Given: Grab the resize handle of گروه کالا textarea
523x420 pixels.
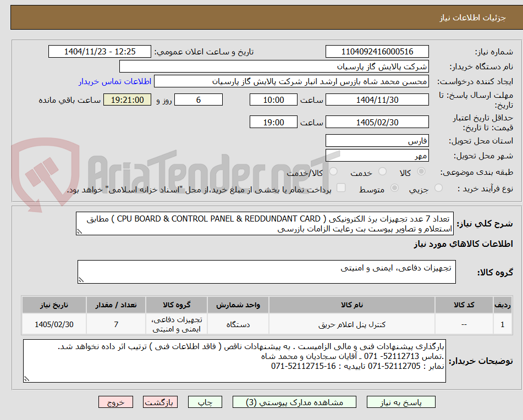Looking at the screenshot, I should pyautogui.click(x=81, y=280).
